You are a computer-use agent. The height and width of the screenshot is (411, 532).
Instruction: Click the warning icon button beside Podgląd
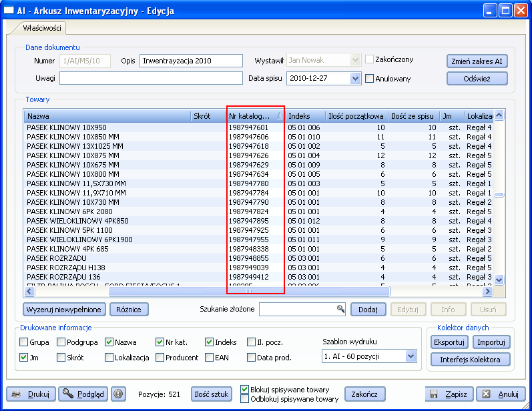(x=118, y=394)
